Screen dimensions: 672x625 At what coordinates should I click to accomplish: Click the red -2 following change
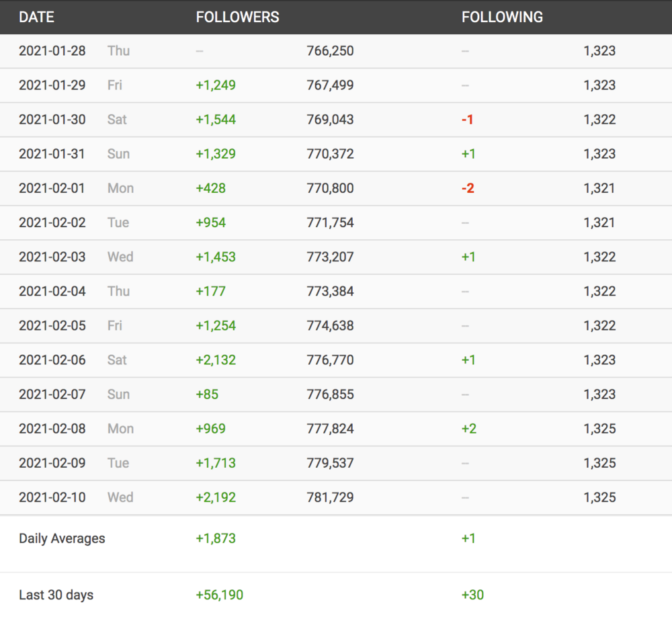pos(468,188)
